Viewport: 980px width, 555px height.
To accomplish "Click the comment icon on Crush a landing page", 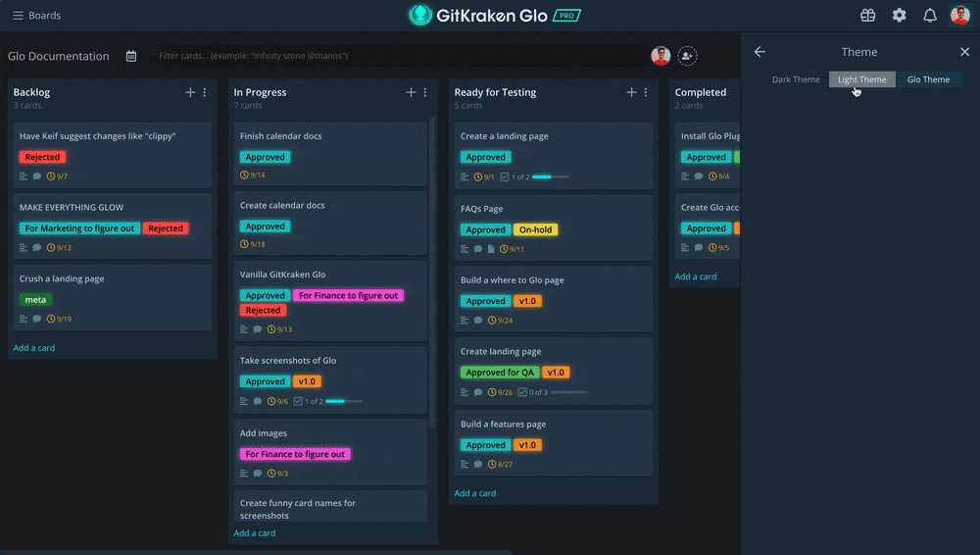I will pyautogui.click(x=37, y=319).
